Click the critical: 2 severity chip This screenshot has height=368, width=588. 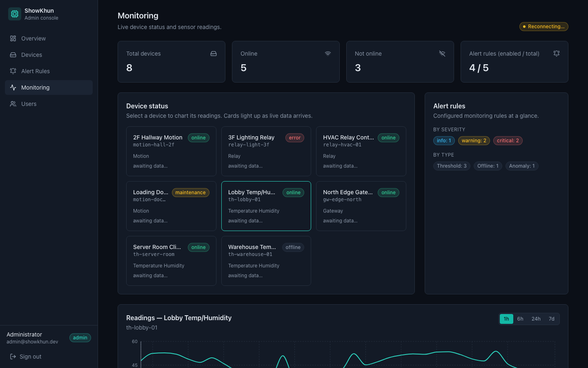click(508, 141)
